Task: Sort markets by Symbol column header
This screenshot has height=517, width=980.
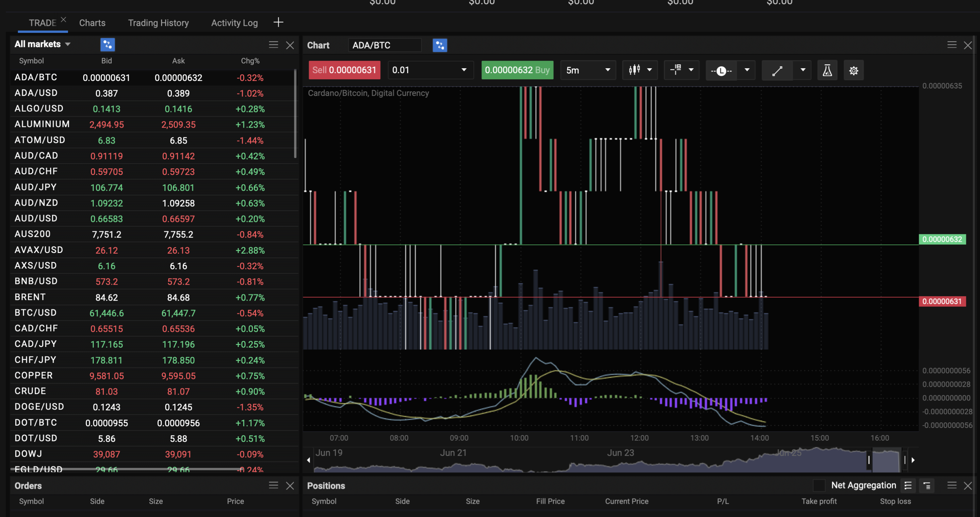Action: (x=31, y=61)
